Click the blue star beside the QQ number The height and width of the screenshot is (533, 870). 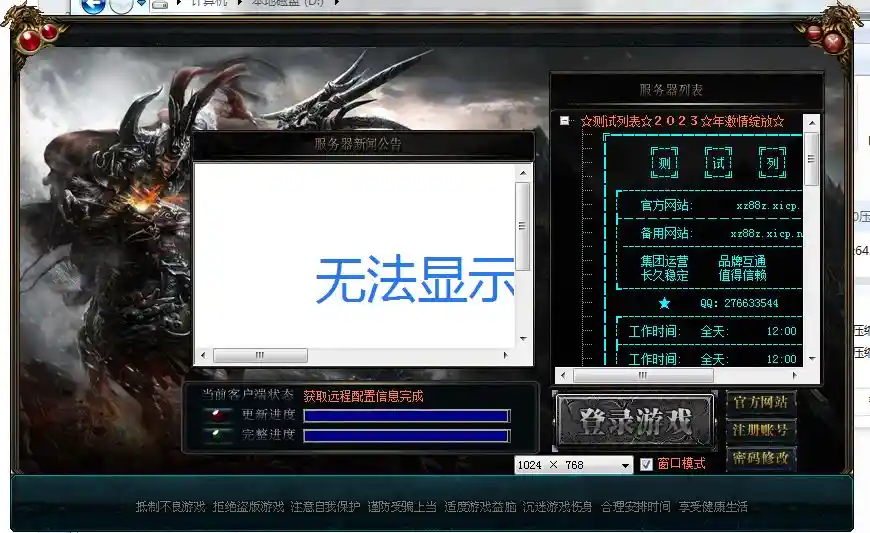click(664, 303)
